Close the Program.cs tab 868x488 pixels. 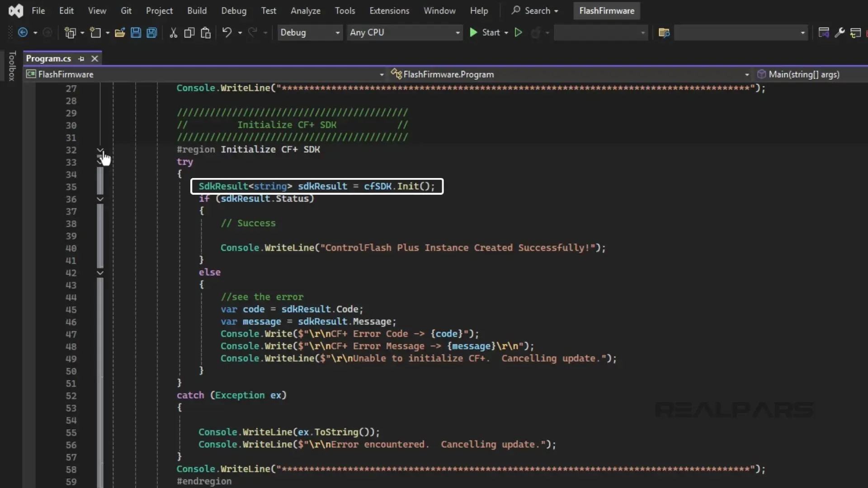[94, 59]
